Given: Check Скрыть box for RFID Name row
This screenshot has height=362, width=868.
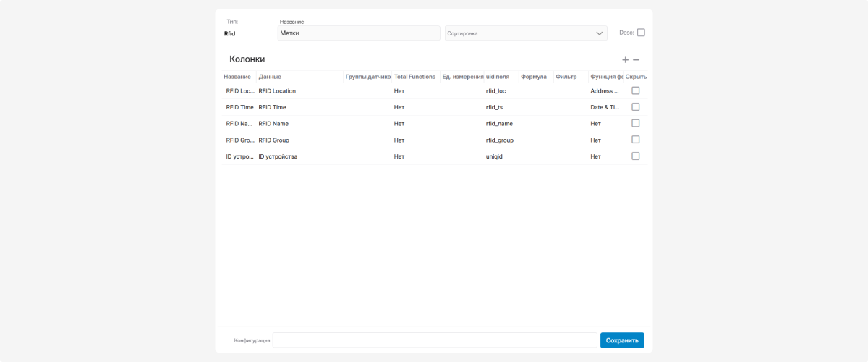Looking at the screenshot, I should point(636,123).
